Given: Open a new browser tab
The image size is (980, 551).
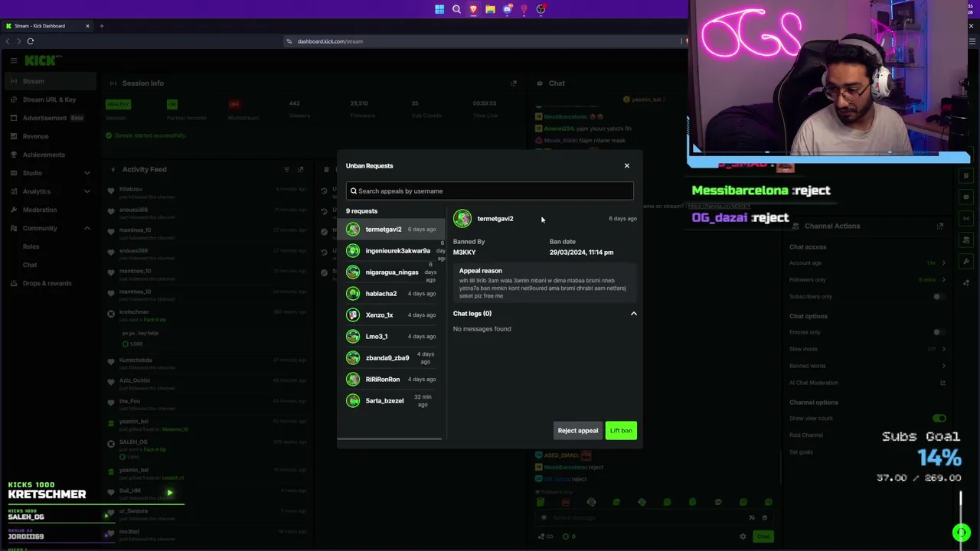Looking at the screenshot, I should point(102,26).
